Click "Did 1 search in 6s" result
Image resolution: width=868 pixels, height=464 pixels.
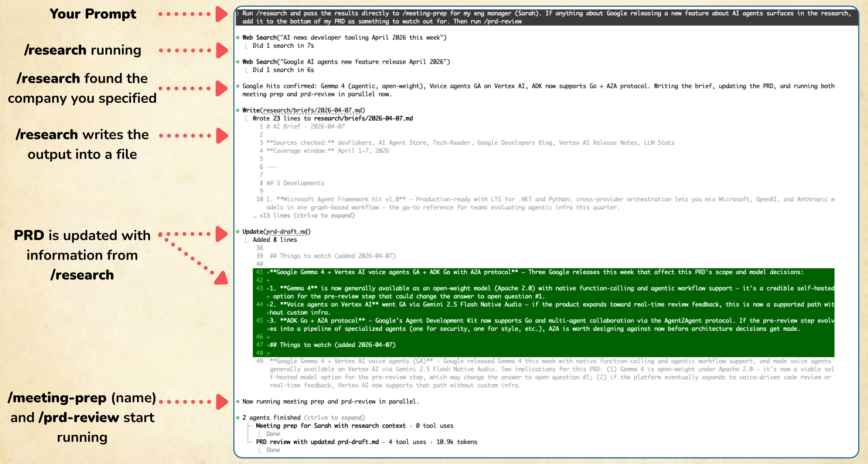283,70
